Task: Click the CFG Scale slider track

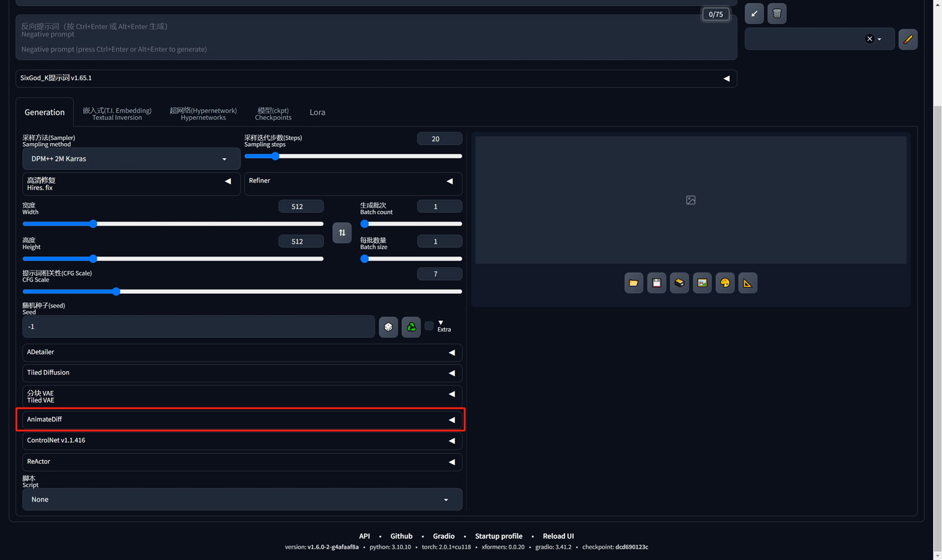Action: pyautogui.click(x=242, y=291)
